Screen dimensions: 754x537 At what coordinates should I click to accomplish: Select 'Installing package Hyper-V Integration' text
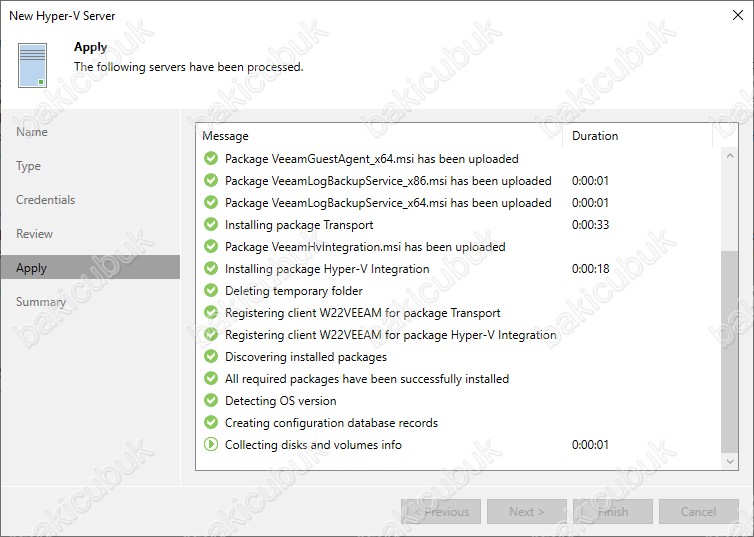(x=327, y=269)
